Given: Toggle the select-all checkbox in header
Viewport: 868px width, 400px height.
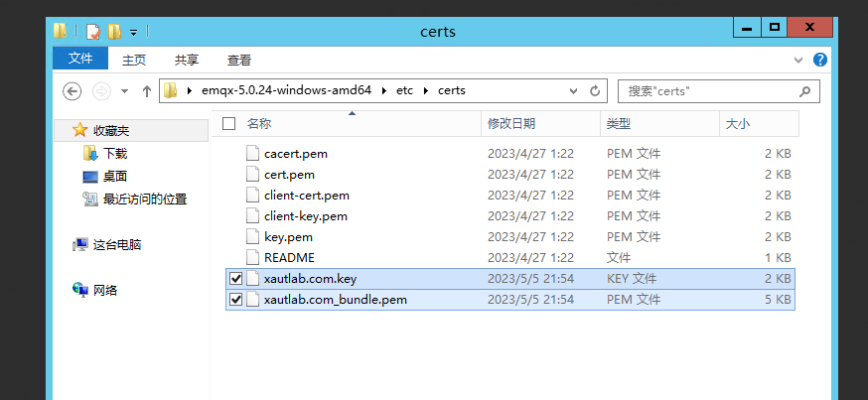Looking at the screenshot, I should (x=229, y=124).
